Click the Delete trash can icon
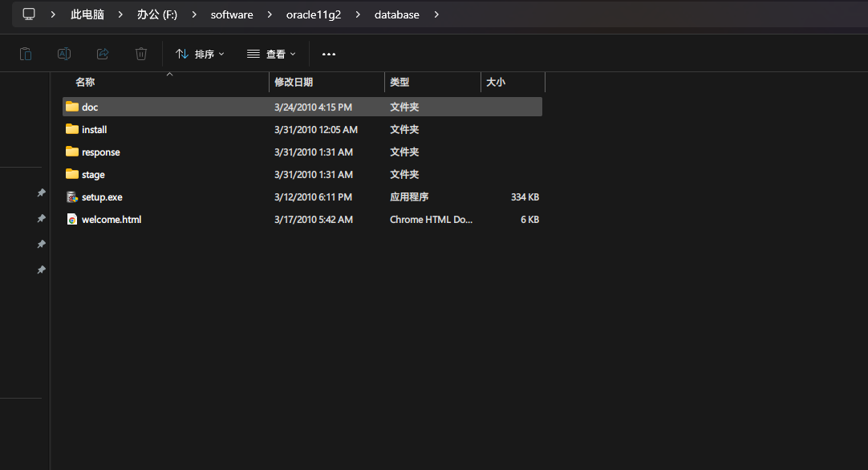 click(141, 54)
